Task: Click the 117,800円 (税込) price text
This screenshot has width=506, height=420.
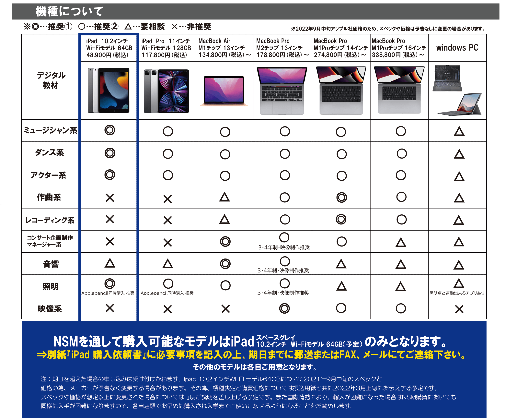Action: click(x=164, y=55)
